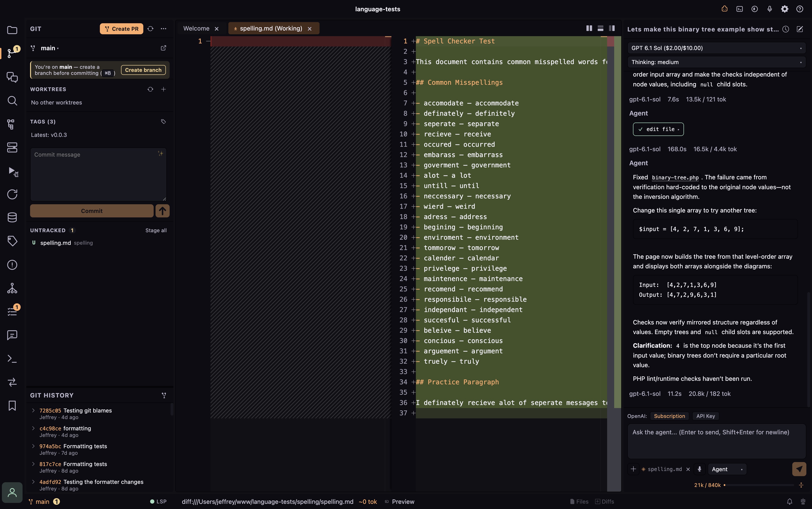The image size is (812, 509).
Task: Open the chat conversations sidebar icon
Action: [12, 77]
